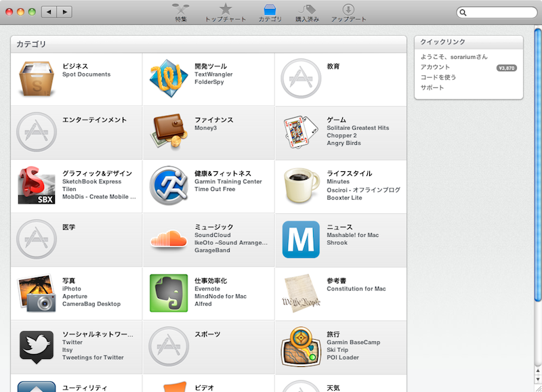Open the ビジネス category box icon
Viewport: 542px width, 392px height.
[37, 79]
